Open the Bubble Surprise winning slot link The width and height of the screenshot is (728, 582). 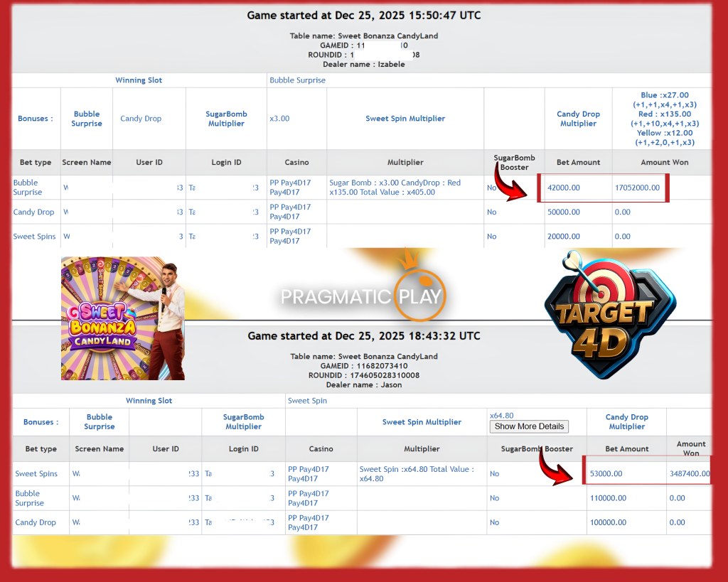[x=293, y=80]
